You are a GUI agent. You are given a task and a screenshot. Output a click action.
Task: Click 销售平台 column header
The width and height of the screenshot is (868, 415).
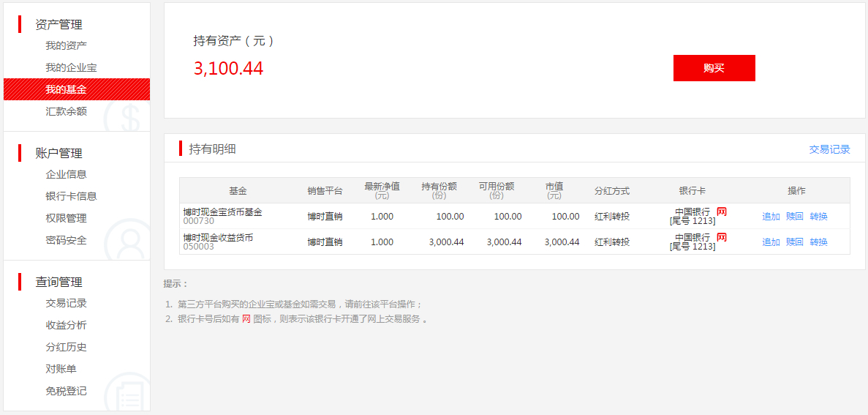pos(325,190)
